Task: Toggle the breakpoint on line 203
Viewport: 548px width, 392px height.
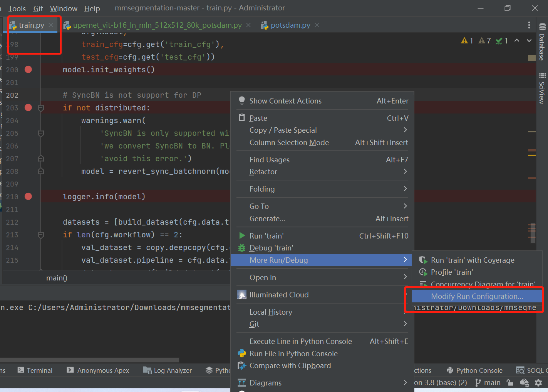Action: click(x=28, y=108)
